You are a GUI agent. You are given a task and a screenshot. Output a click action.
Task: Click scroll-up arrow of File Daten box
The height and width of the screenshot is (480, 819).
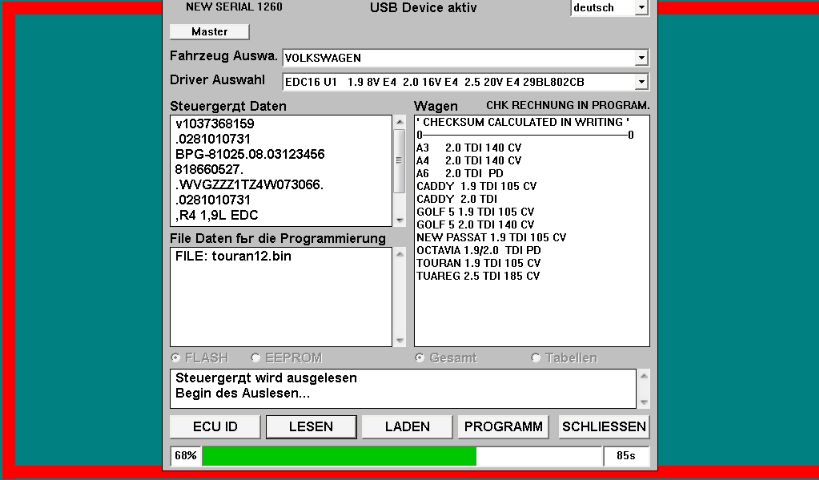click(x=400, y=254)
